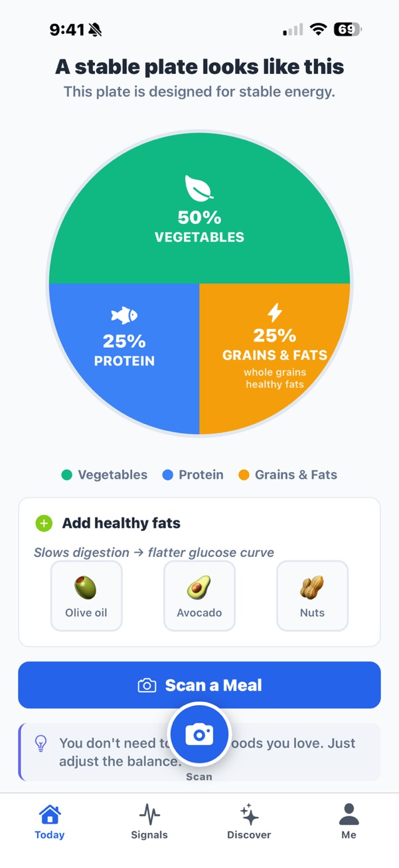Tap the 50% Vegetables chart segment
Image resolution: width=399 pixels, height=868 pixels.
click(199, 226)
